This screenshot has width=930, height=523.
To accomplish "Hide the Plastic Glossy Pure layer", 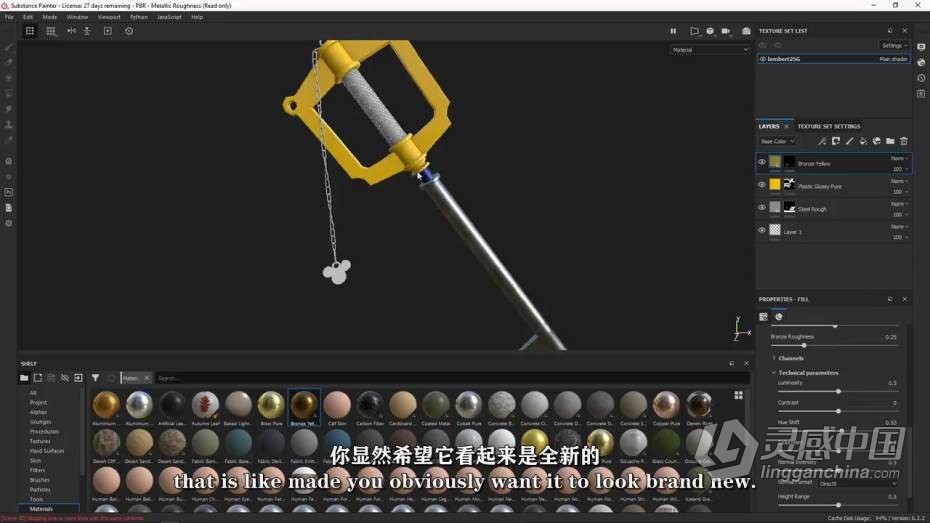I will coord(762,184).
